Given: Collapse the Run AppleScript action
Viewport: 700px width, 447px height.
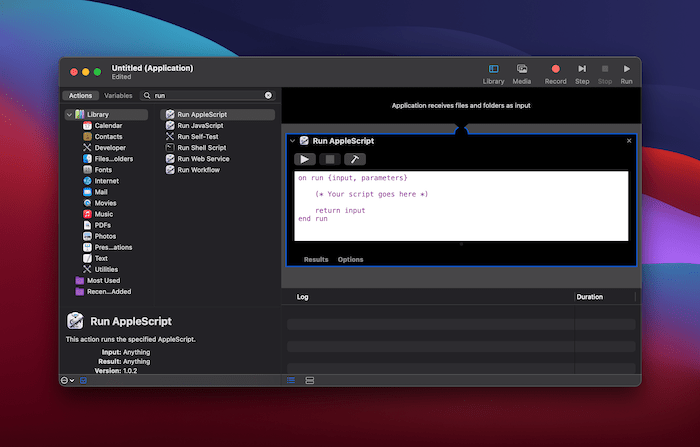Looking at the screenshot, I should [x=292, y=141].
